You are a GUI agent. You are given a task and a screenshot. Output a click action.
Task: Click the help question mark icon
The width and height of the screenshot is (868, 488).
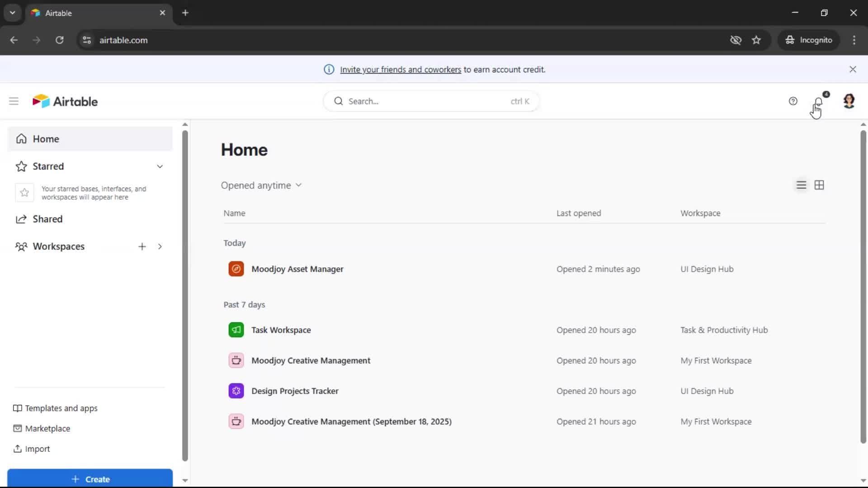[793, 101]
